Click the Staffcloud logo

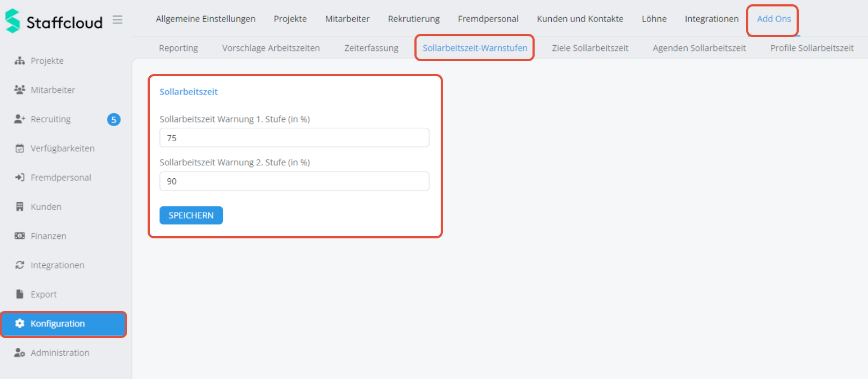click(54, 21)
